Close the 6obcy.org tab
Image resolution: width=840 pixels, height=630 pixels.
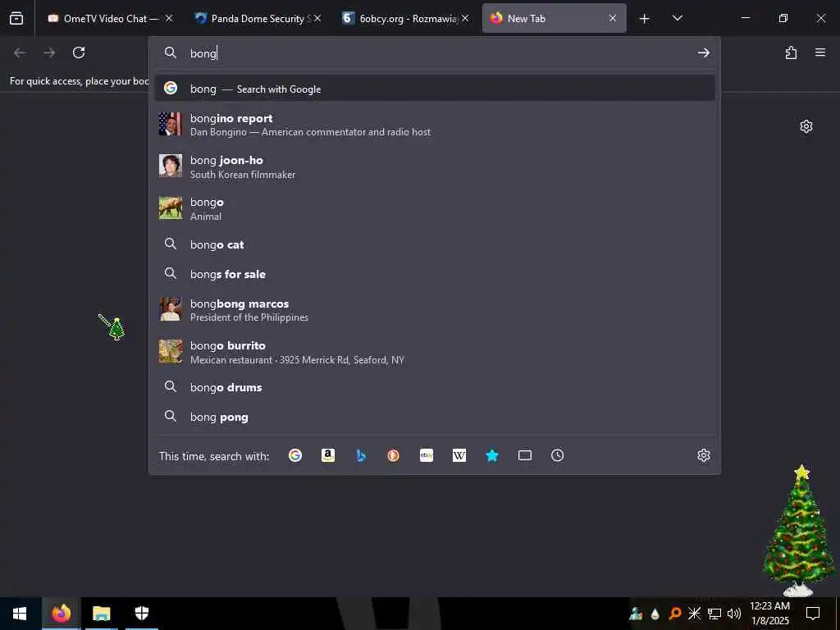pos(465,18)
